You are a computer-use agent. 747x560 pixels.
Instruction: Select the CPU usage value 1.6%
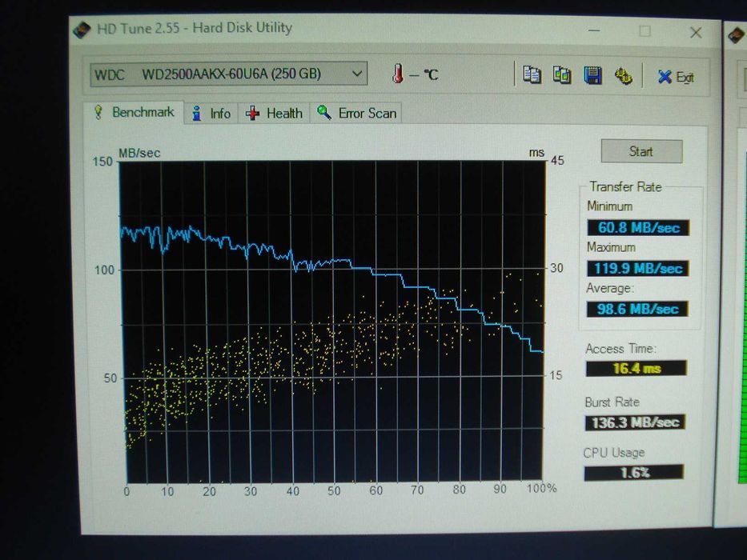(x=634, y=472)
